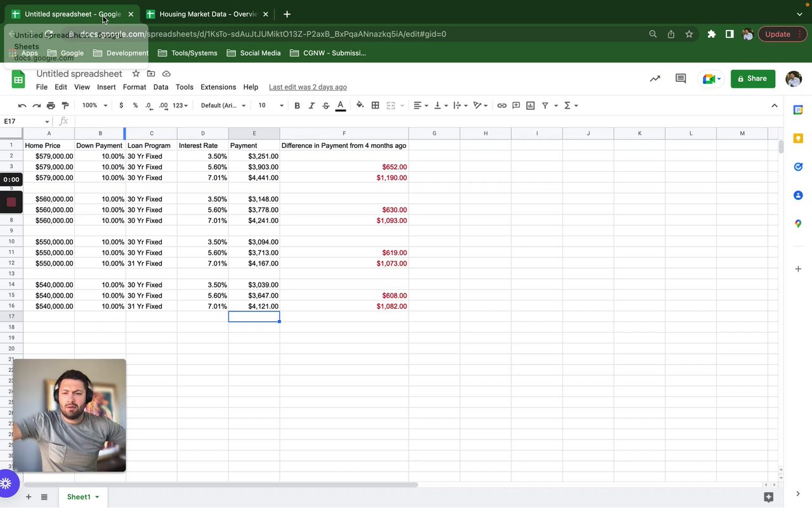Screen dimensions: 812x508
Task: Open the File menu
Action: point(42,87)
